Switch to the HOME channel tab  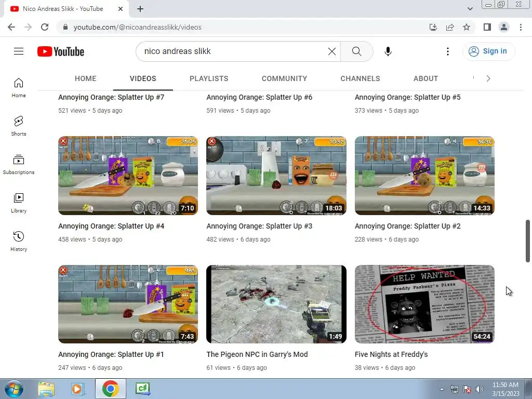tap(86, 79)
